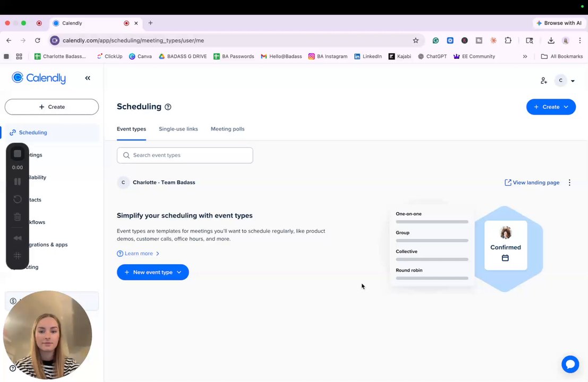The height and width of the screenshot is (382, 588).
Task: Switch to Single-use links tab
Action: [178, 129]
